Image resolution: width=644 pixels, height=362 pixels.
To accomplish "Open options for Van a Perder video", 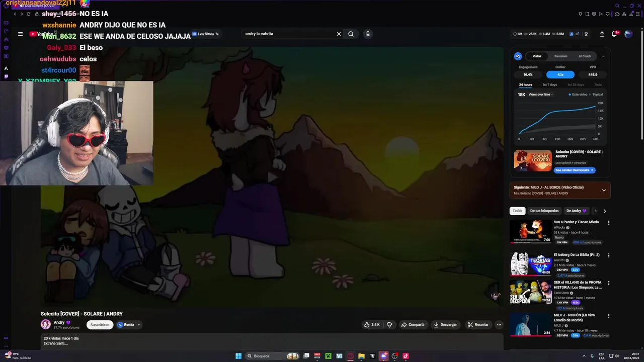I will click(608, 223).
